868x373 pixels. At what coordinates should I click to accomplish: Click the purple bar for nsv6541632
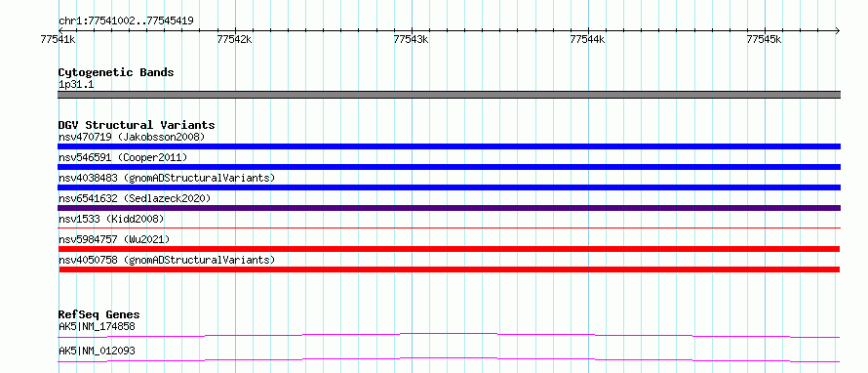(449, 208)
